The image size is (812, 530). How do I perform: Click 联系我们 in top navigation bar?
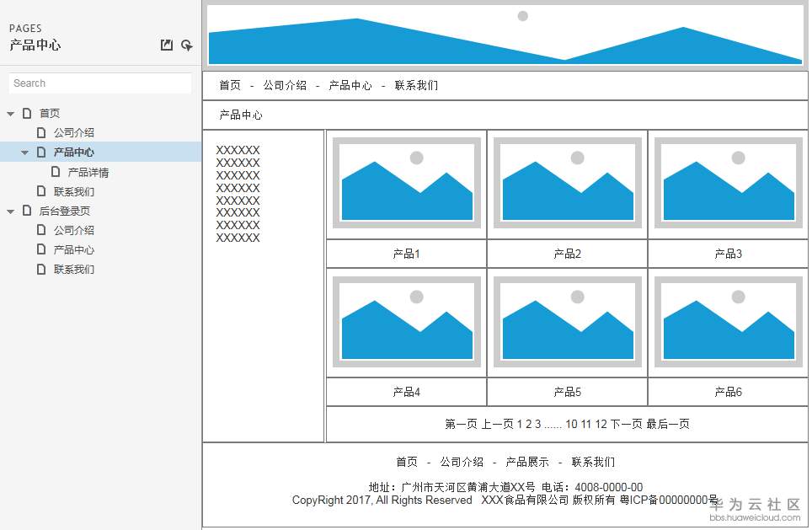416,85
